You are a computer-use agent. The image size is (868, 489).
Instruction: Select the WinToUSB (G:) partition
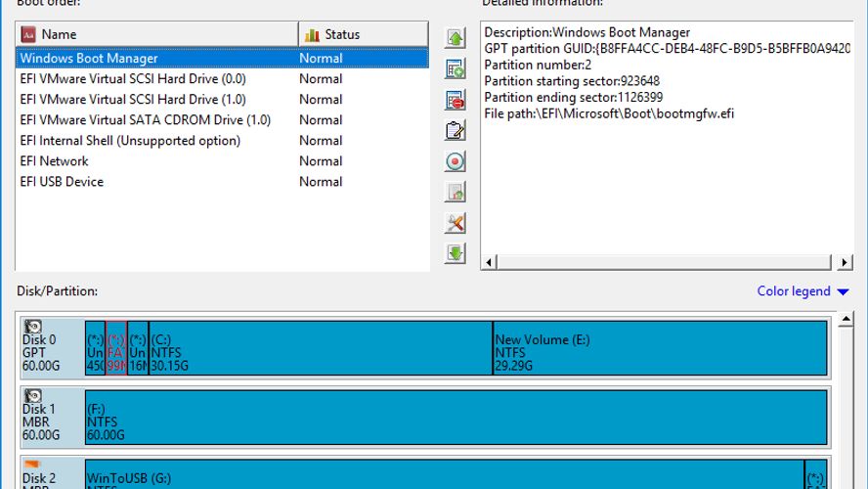click(445, 474)
